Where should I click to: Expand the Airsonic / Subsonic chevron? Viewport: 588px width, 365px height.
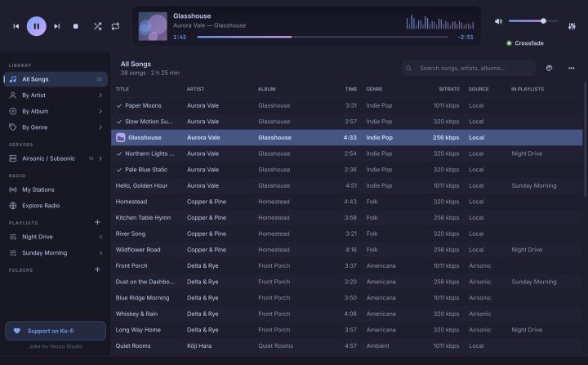tap(100, 158)
